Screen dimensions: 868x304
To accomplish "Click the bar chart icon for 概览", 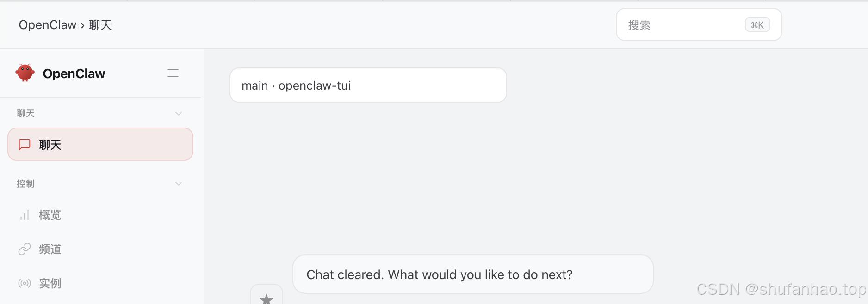I will [x=25, y=215].
